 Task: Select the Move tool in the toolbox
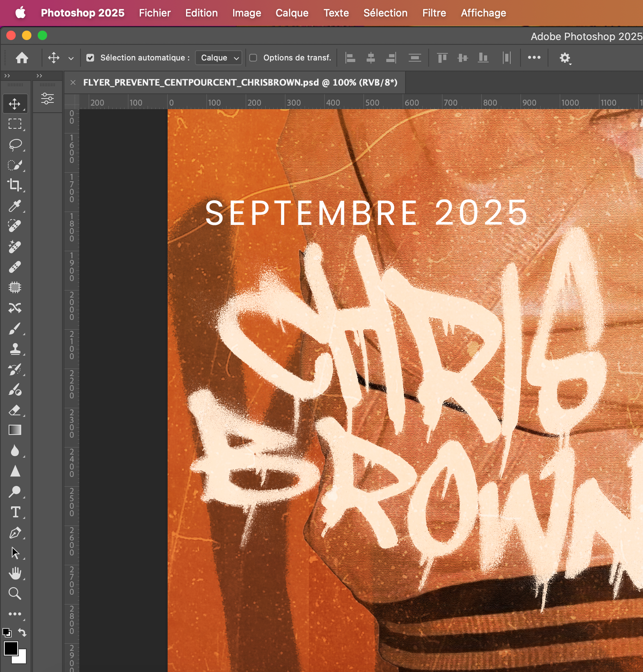tap(15, 104)
